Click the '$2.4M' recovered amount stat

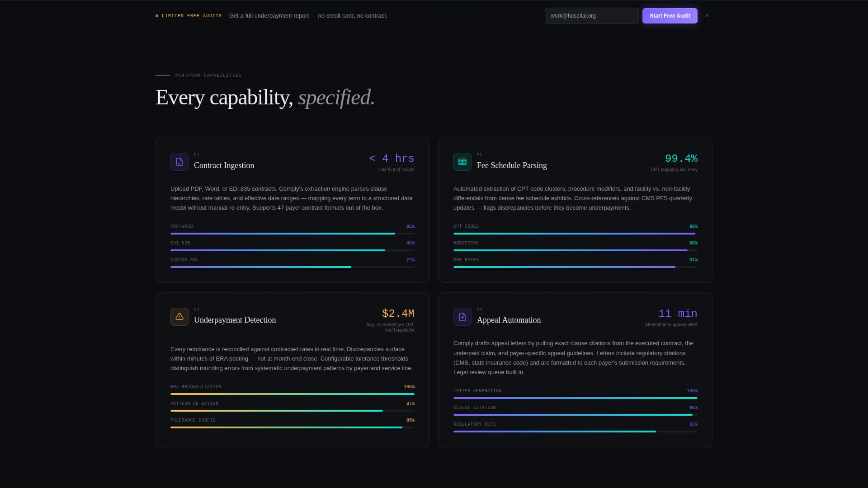tap(398, 313)
